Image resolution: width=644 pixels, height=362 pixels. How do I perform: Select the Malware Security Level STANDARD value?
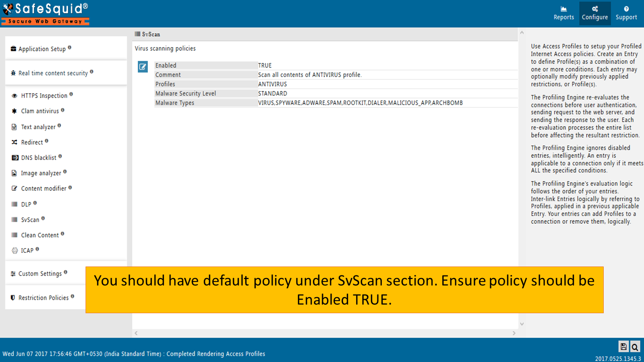(x=273, y=94)
